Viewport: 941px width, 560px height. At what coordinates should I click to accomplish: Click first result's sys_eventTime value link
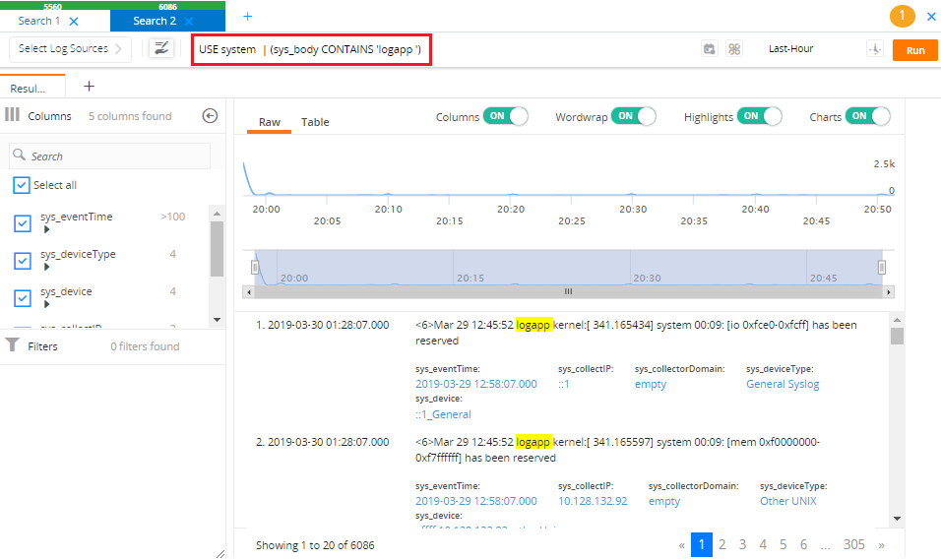tap(475, 384)
